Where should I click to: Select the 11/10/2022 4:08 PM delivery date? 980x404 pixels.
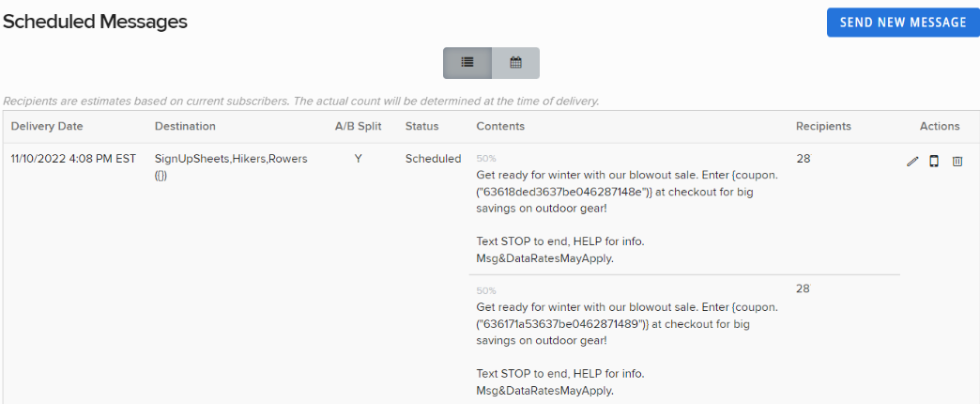coord(73,159)
